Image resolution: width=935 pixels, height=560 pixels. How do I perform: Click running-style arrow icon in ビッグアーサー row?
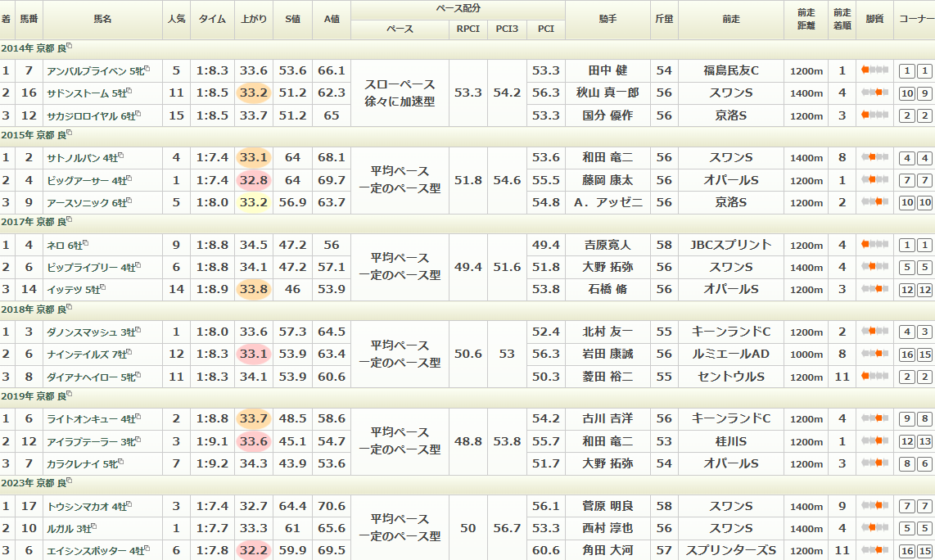(x=875, y=180)
